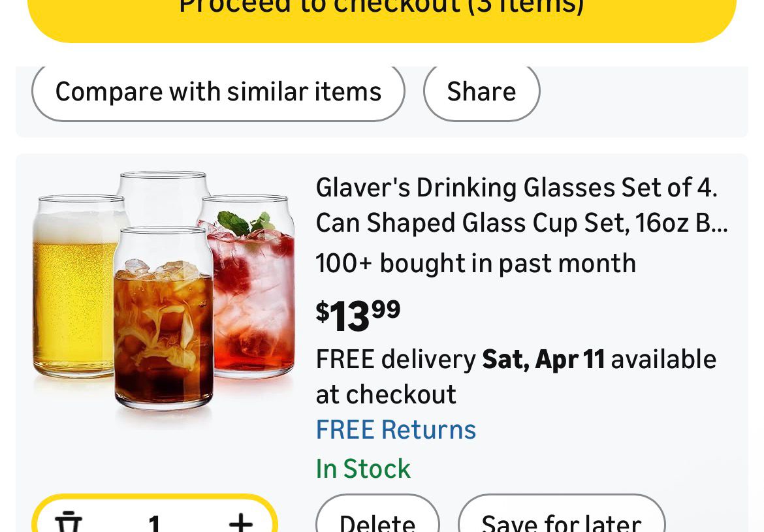Viewport: 764px width, 532px height.
Task: Tap the empty glass at the back
Action: click(x=162, y=196)
